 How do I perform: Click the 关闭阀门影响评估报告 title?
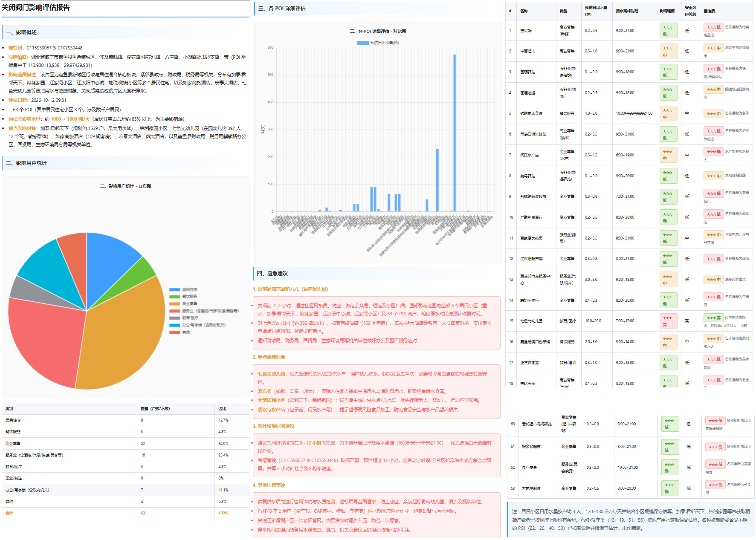click(36, 7)
